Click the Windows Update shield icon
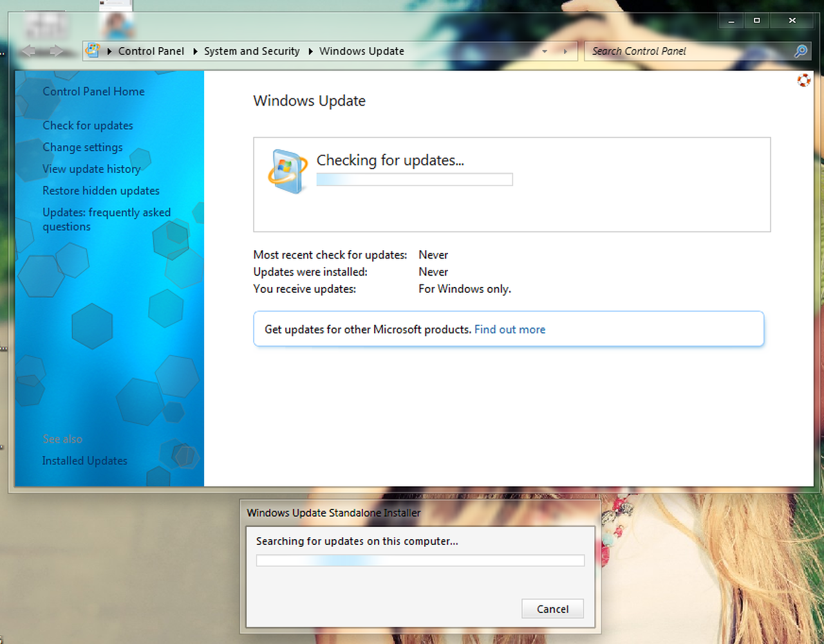The width and height of the screenshot is (824, 644). point(288,171)
